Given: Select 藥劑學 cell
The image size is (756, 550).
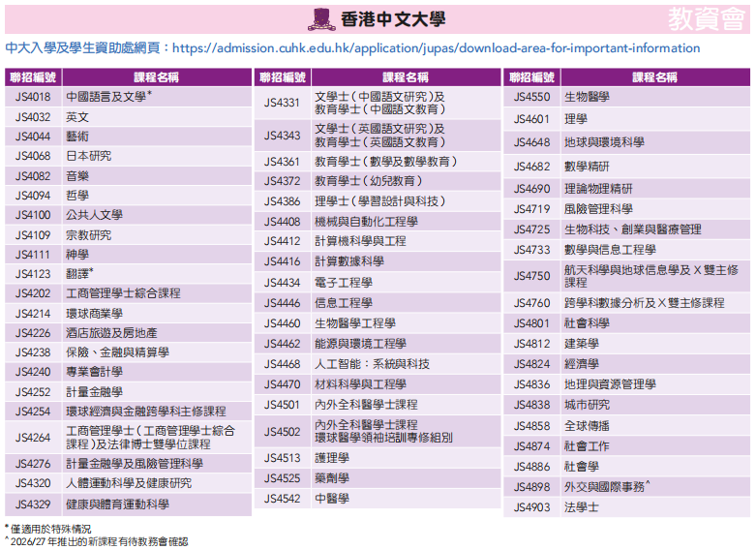Looking at the screenshot, I should tap(407, 478).
